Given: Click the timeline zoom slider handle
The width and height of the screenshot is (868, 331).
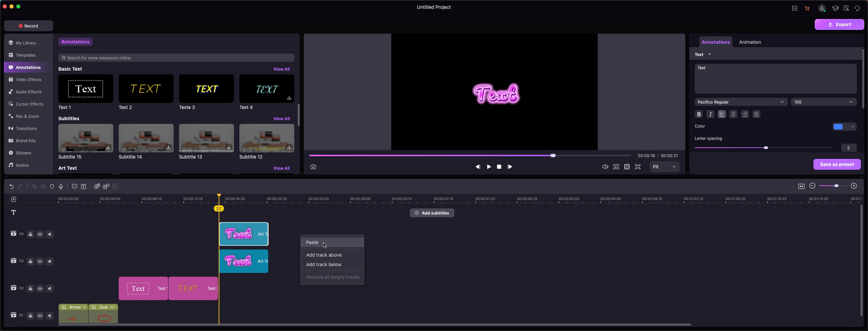Looking at the screenshot, I should pos(836,186).
